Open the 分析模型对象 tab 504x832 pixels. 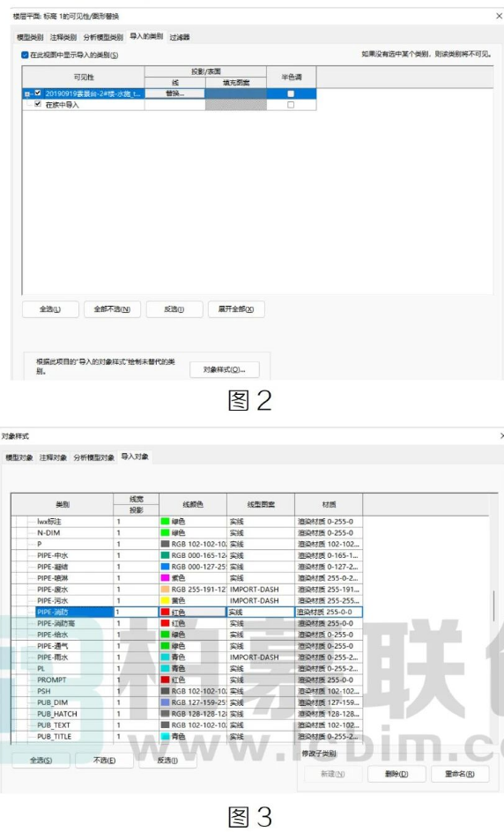(x=94, y=457)
